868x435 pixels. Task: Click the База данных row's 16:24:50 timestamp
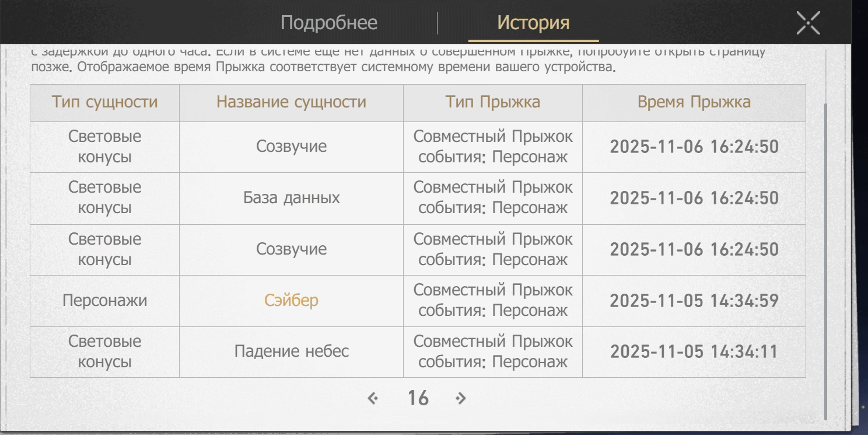coord(694,198)
